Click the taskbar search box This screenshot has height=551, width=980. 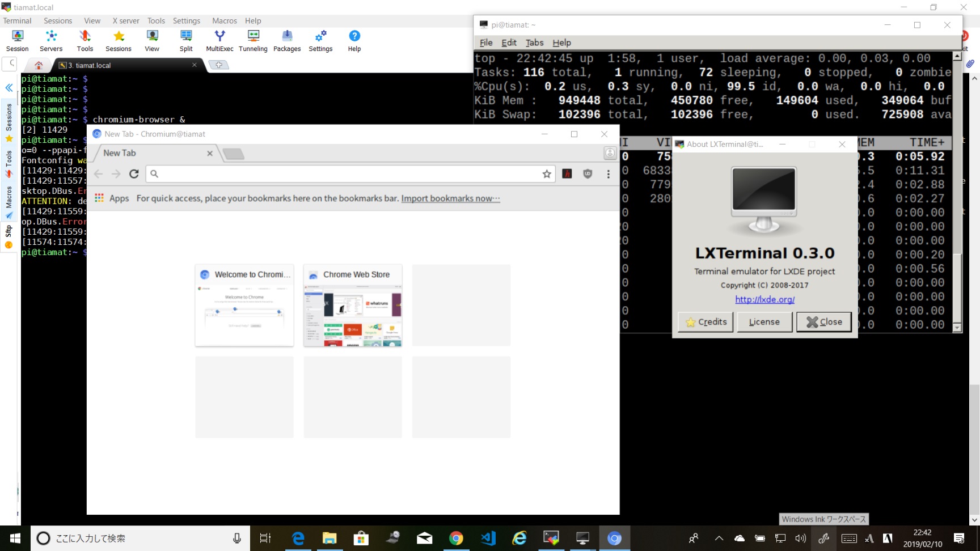tap(141, 538)
